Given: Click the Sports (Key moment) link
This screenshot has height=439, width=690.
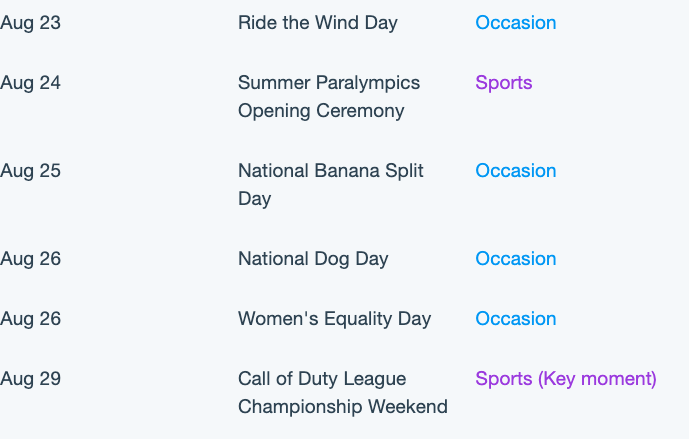Looking at the screenshot, I should 565,379.
